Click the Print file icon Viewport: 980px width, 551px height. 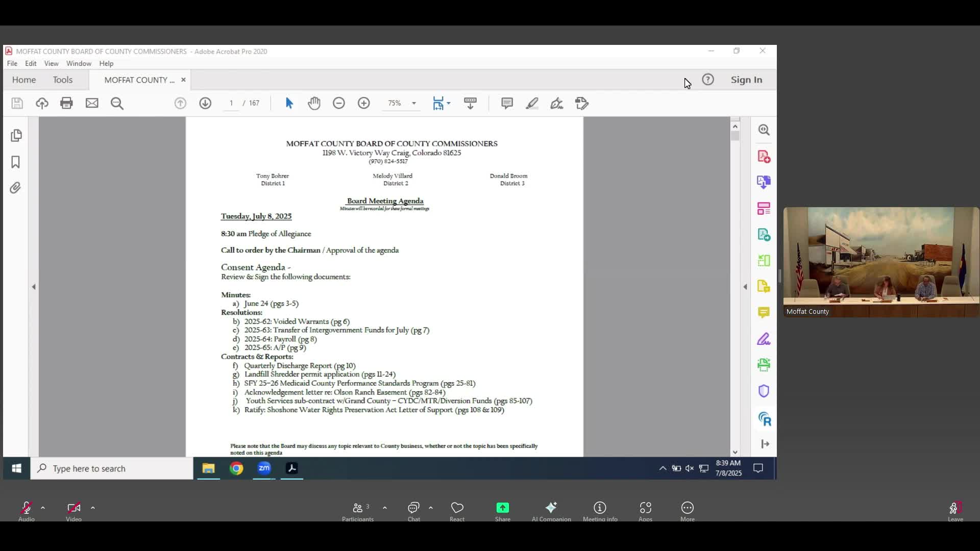click(66, 103)
